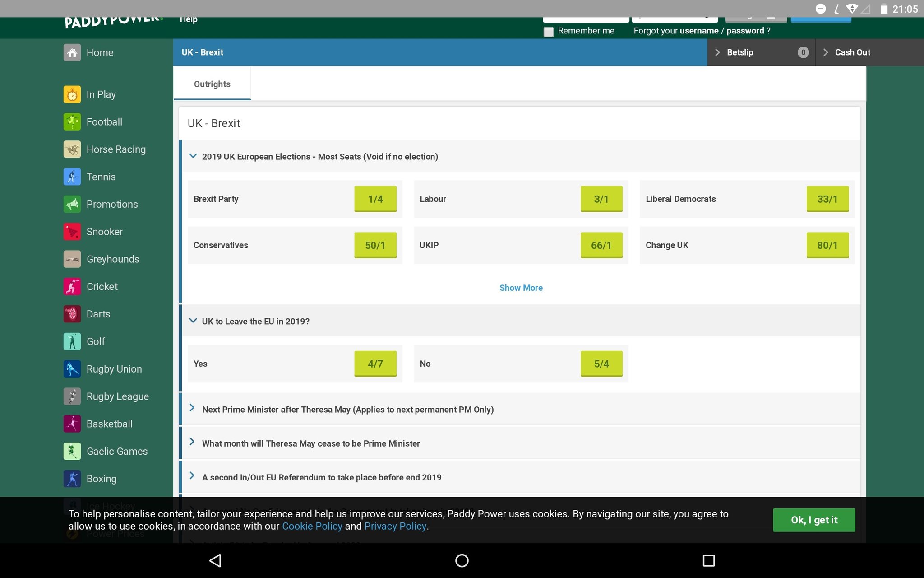Screen dimensions: 924x578
Task: Open the Football menu entry text
Action: 104,122
